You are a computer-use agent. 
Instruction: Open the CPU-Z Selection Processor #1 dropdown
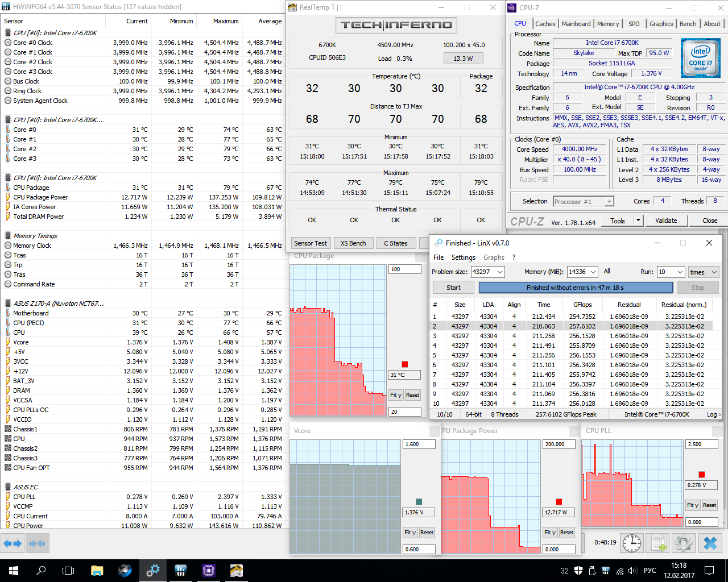(584, 201)
